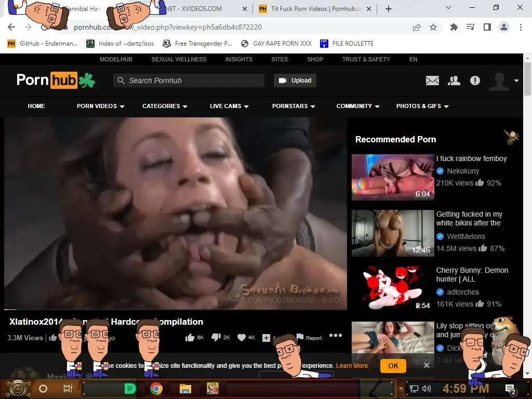Open the Windows Start button on taskbar
The image size is (532, 399).
(18, 389)
